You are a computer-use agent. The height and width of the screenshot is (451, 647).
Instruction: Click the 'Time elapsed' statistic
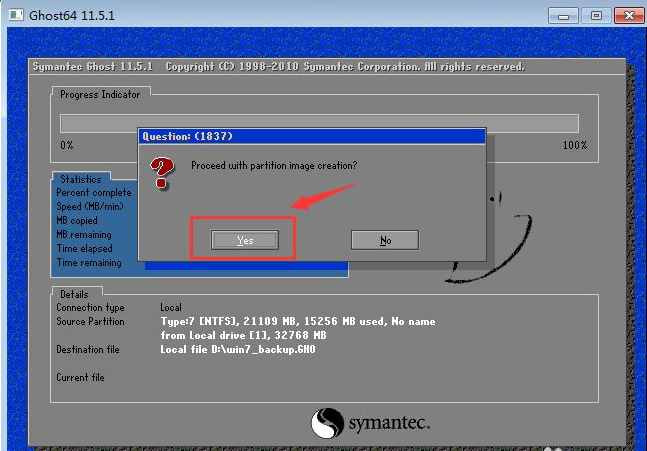pos(84,248)
